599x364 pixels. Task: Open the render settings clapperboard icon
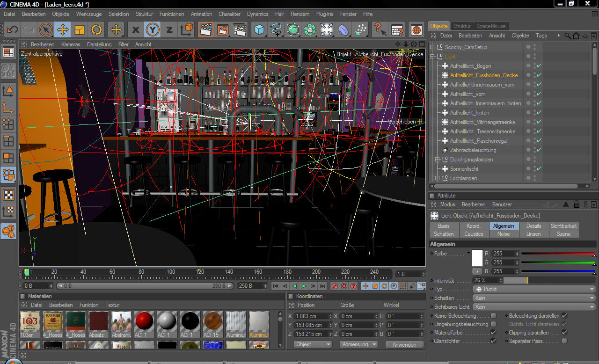[240, 30]
